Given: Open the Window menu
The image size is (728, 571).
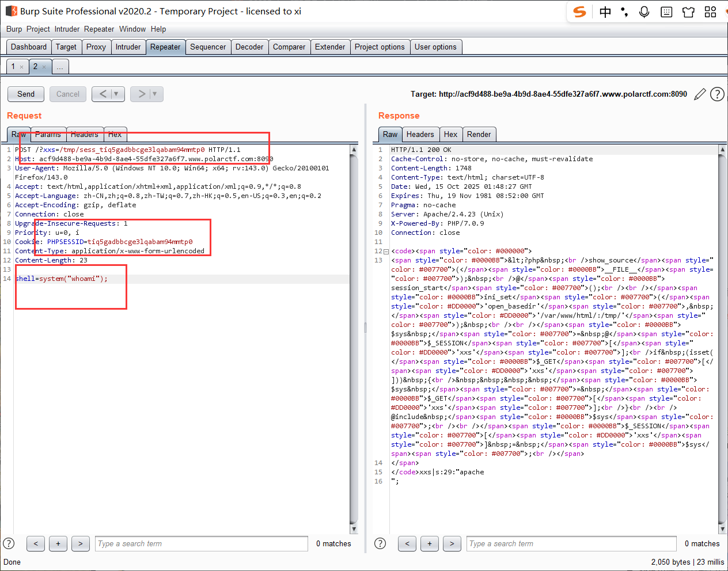Looking at the screenshot, I should pos(132,29).
